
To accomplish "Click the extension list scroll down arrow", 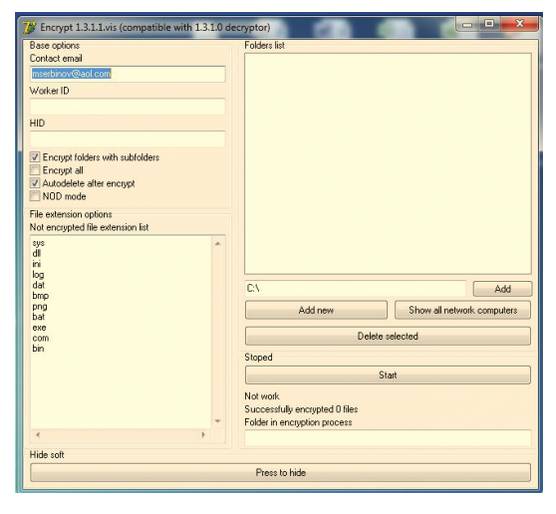I will pyautogui.click(x=218, y=421).
